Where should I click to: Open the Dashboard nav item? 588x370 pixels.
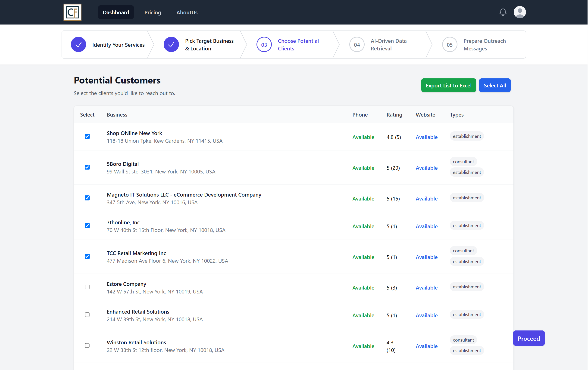(x=116, y=12)
